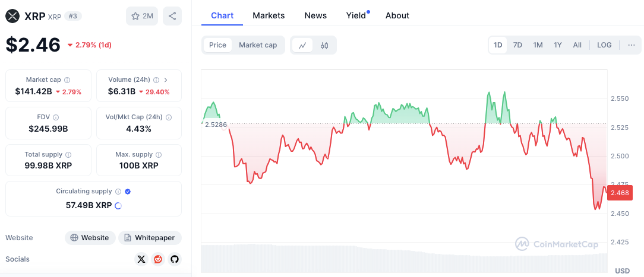Open XRP's GitHub social link
Screen dimensions: 644x277
(174, 259)
